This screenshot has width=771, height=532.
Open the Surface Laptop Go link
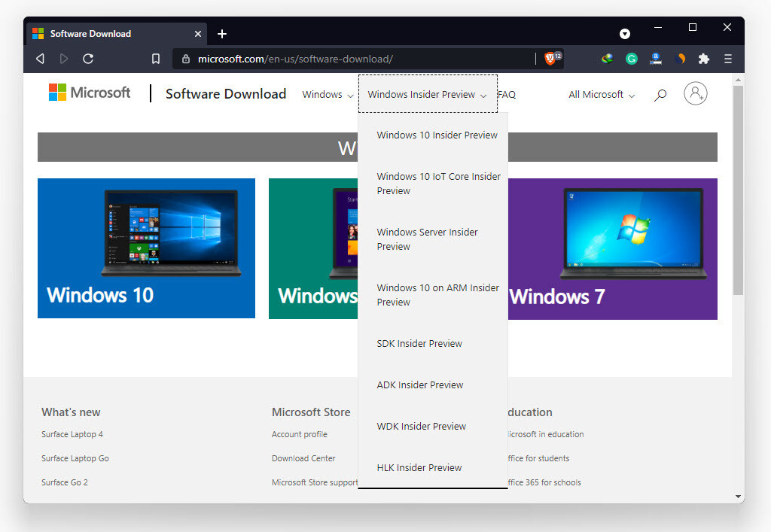[x=75, y=458]
